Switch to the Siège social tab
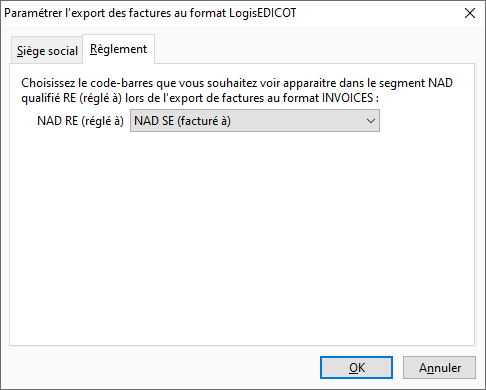This screenshot has height=390, width=486. pos(47,50)
